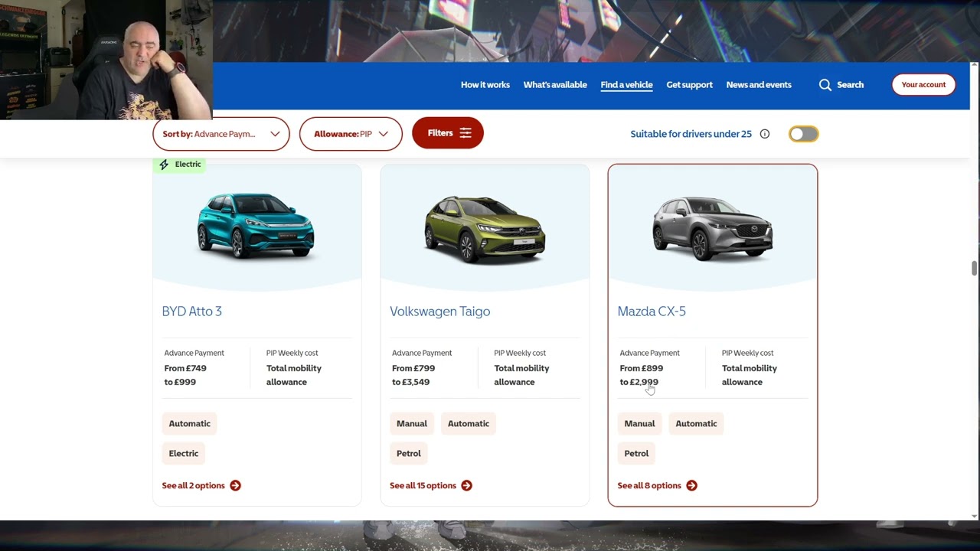980x551 pixels.
Task: Click the 'From £899' price text
Action: [642, 368]
